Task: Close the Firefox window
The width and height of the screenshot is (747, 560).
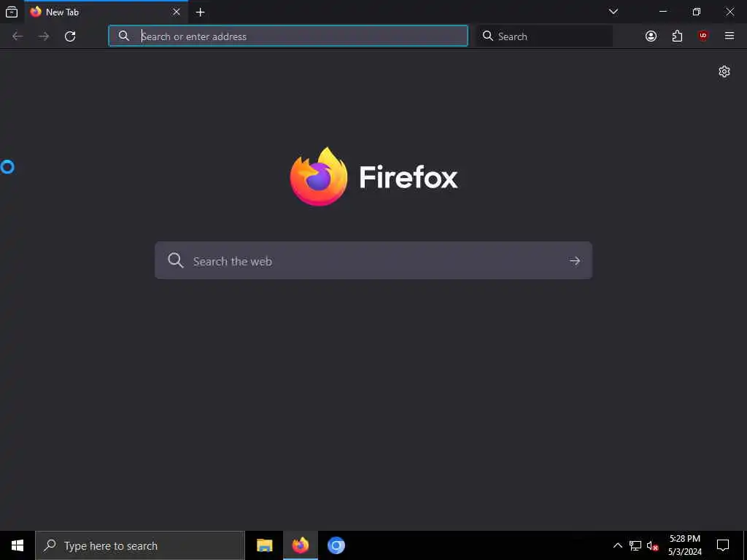Action: tap(729, 12)
